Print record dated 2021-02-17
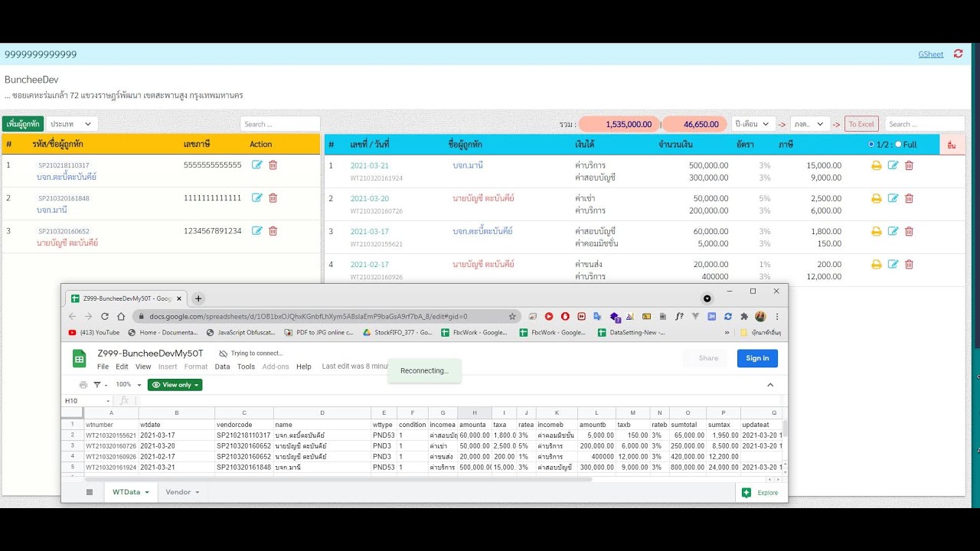 tap(877, 264)
